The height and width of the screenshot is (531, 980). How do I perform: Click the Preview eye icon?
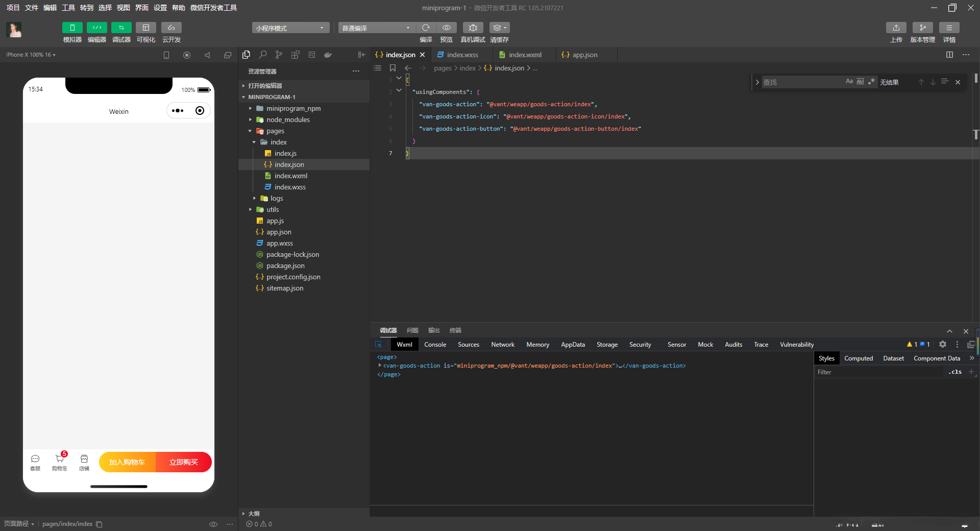(446, 28)
